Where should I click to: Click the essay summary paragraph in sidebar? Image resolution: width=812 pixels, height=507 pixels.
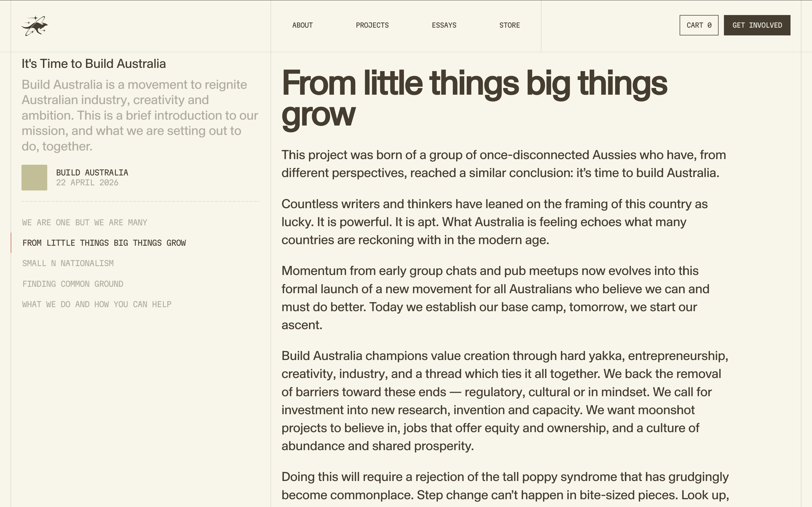140,115
